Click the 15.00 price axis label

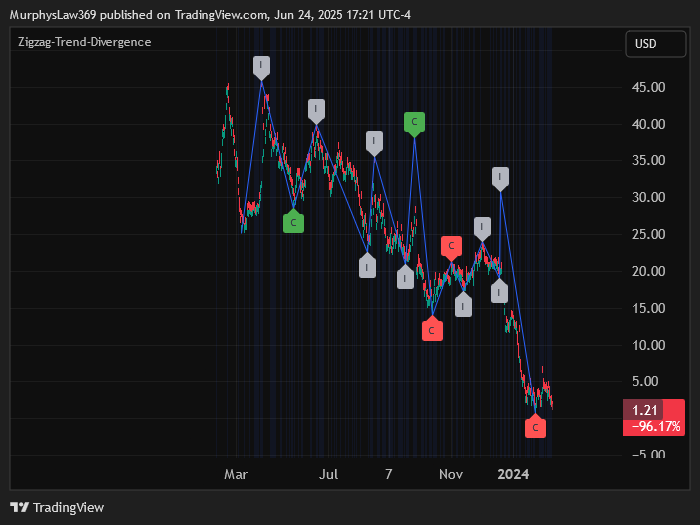[648, 308]
